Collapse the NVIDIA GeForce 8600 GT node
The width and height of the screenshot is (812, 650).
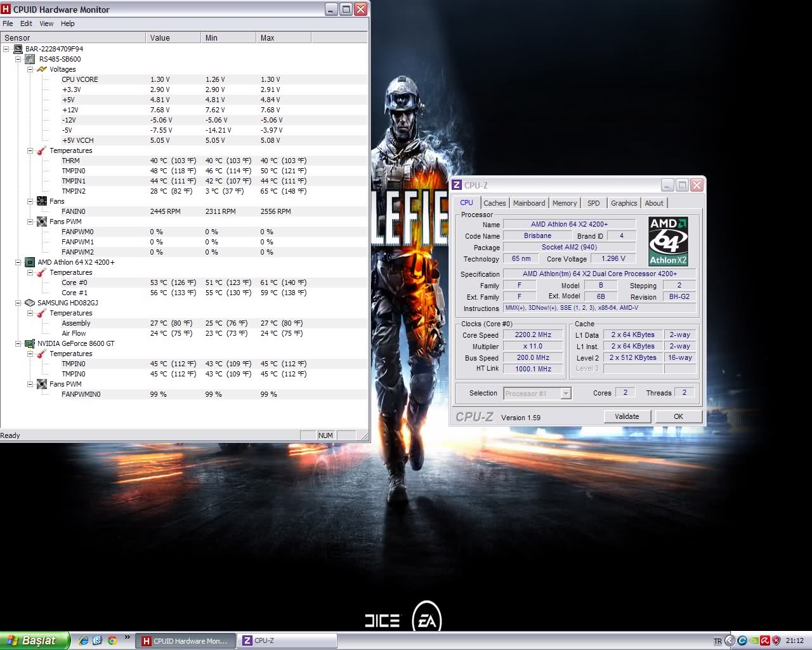pos(18,343)
